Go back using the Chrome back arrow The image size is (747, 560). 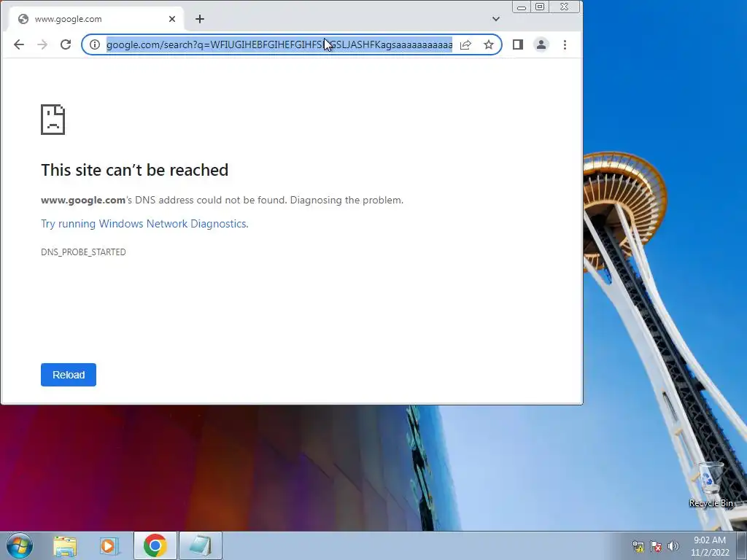pyautogui.click(x=18, y=44)
